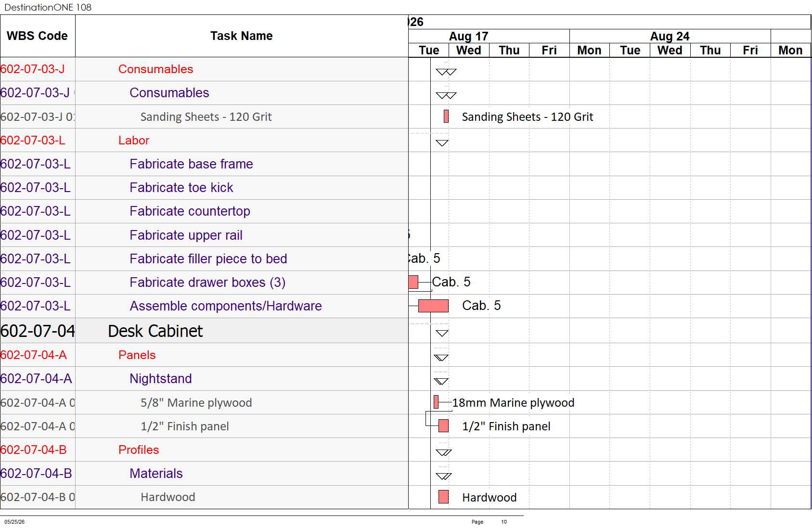The width and height of the screenshot is (812, 528).
Task: Click the WBS Code column header
Action: pyautogui.click(x=38, y=36)
